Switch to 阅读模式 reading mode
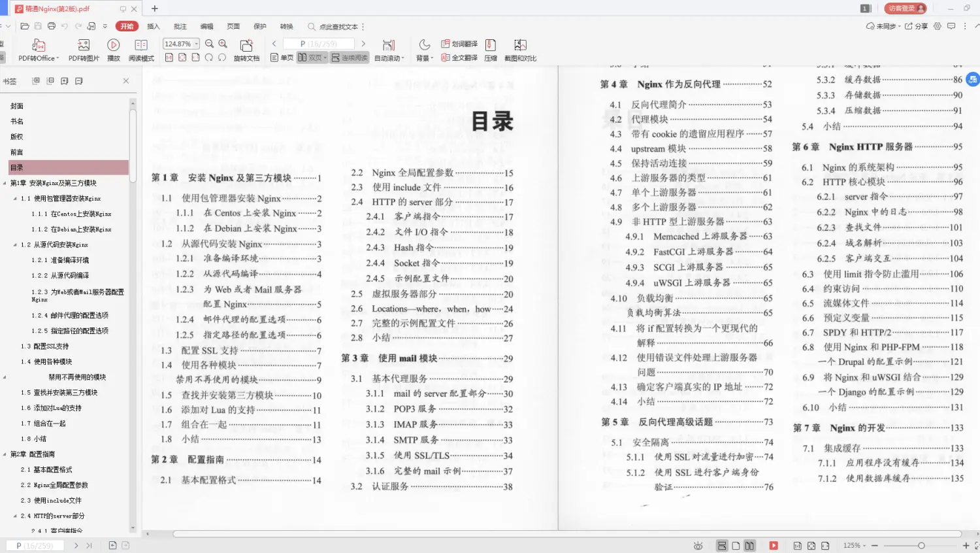The width and height of the screenshot is (980, 553). click(x=141, y=50)
